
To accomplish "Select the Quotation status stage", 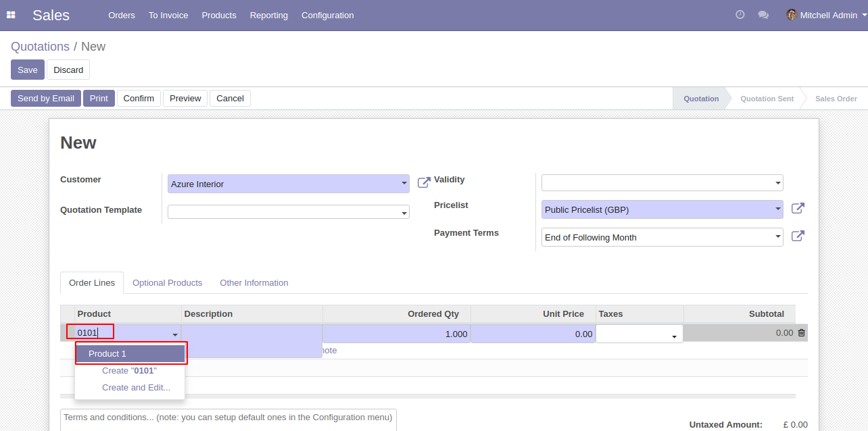I will pos(701,99).
